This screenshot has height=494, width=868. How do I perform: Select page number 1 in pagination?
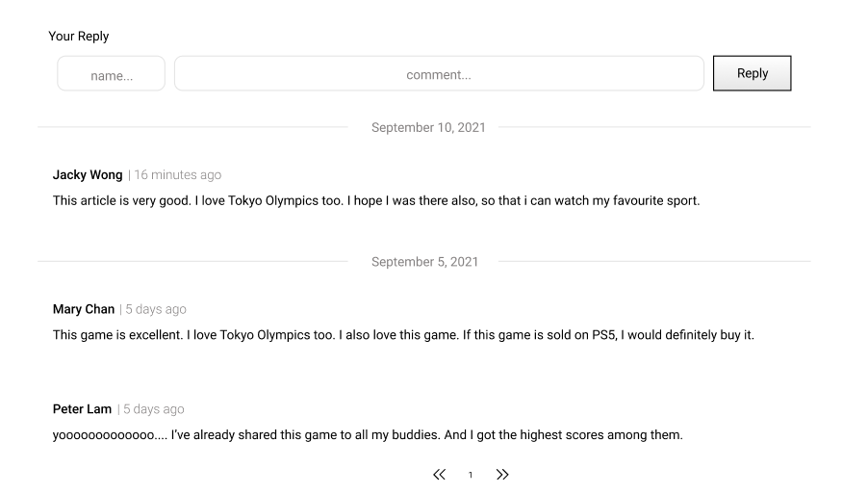click(471, 476)
